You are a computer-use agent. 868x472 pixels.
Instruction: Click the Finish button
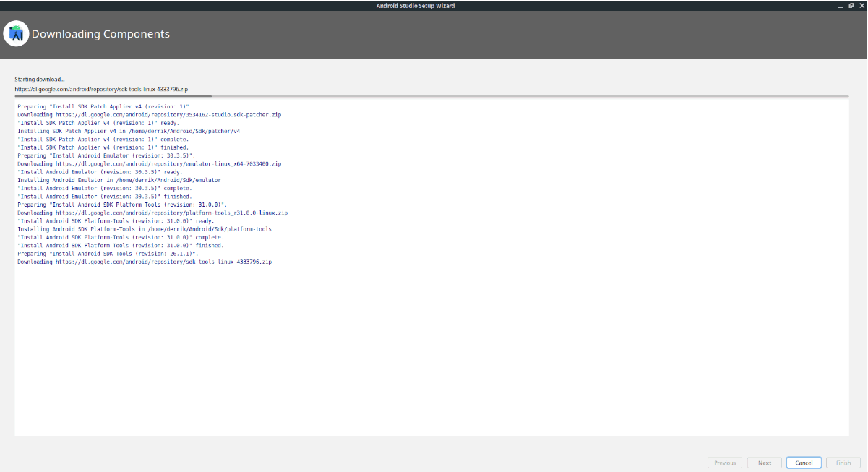843,463
